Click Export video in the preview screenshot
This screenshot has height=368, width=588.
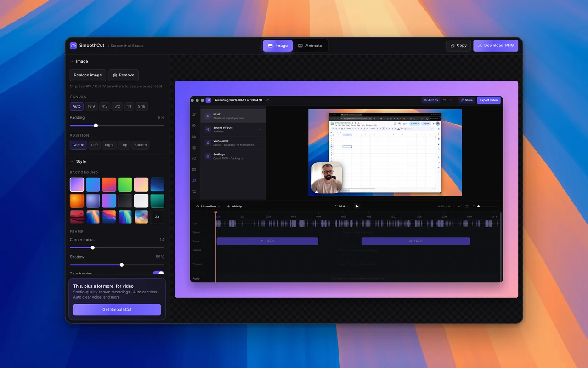pos(489,100)
